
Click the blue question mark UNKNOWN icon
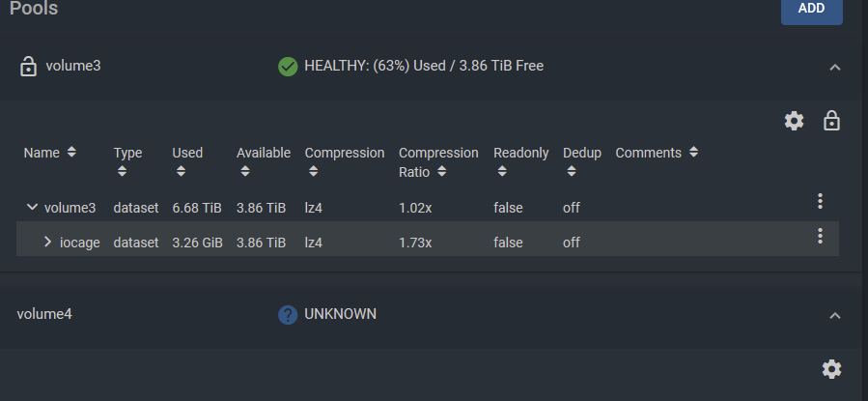(288, 315)
